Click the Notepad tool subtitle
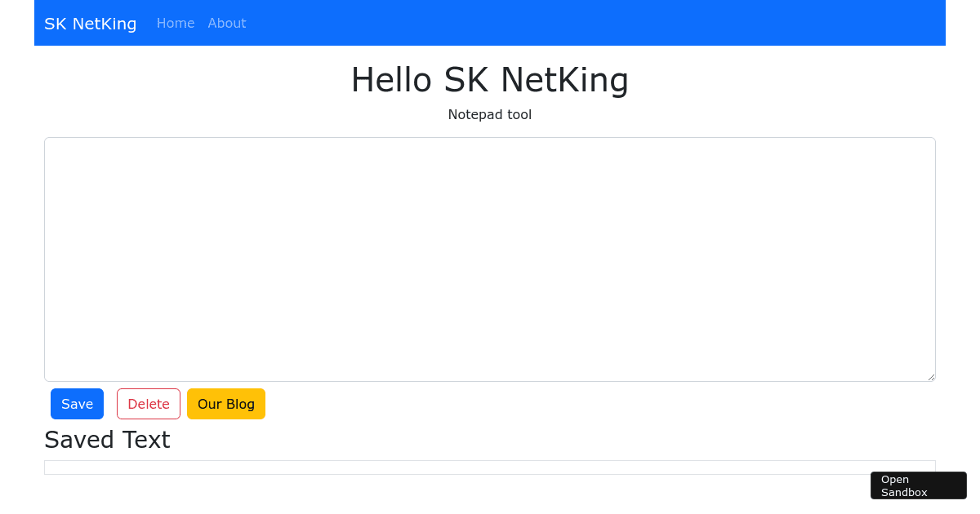The image size is (980, 514). pyautogui.click(x=490, y=114)
